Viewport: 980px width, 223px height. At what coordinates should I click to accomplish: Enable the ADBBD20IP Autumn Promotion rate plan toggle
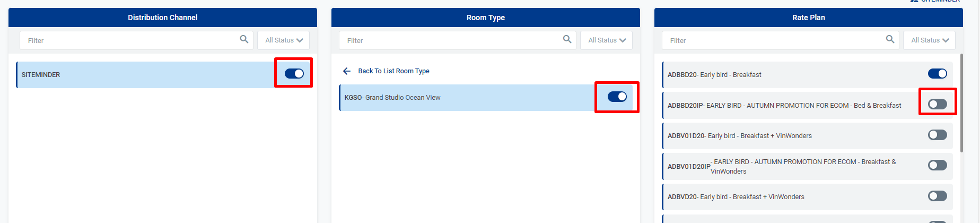(x=937, y=104)
